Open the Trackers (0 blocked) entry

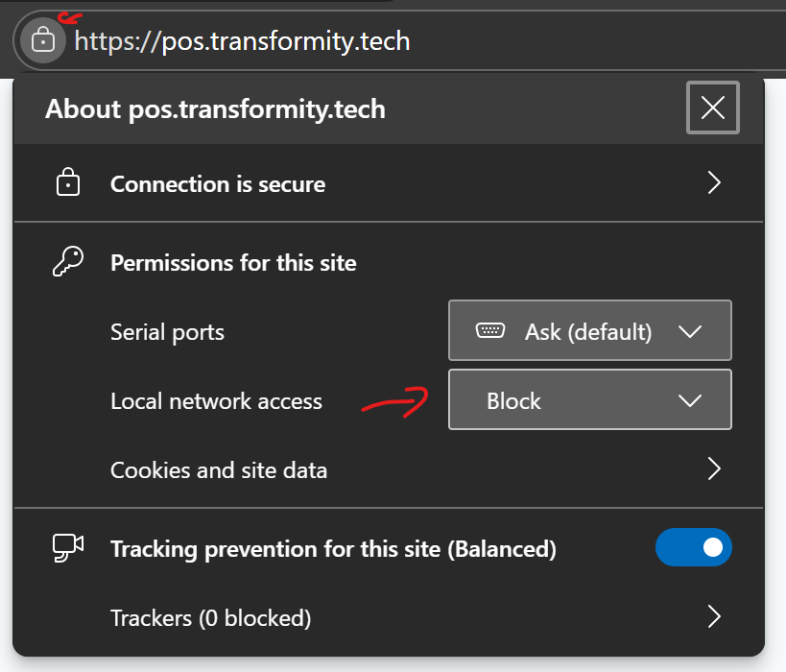(211, 617)
